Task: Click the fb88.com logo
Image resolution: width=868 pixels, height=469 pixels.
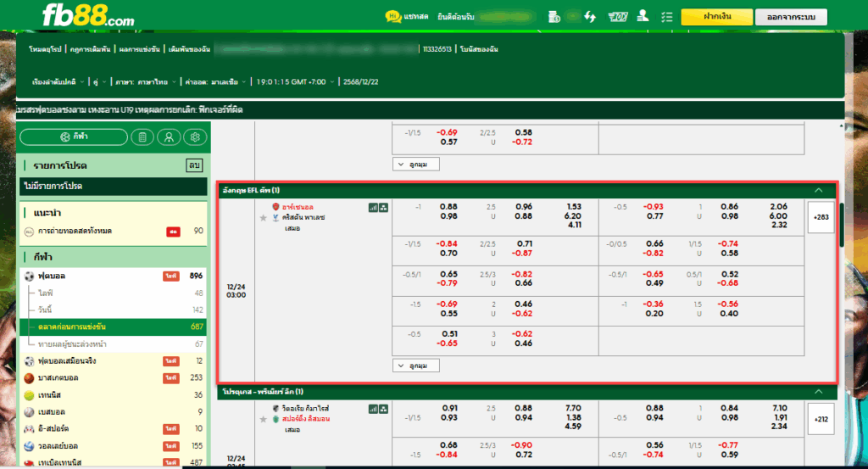Action: [88, 15]
